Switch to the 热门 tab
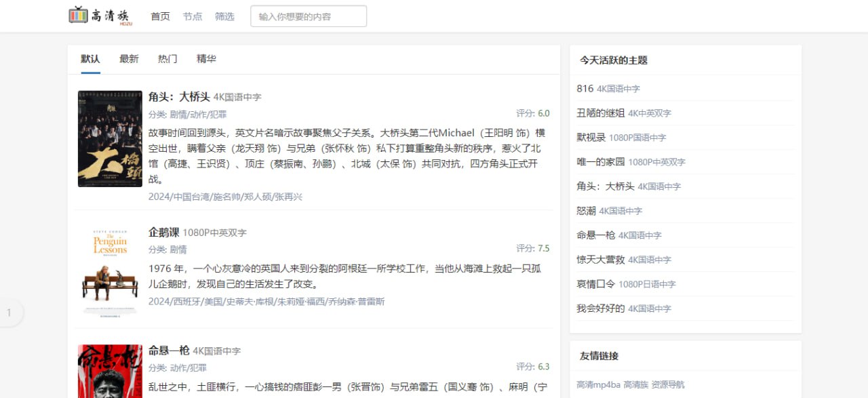 (167, 59)
